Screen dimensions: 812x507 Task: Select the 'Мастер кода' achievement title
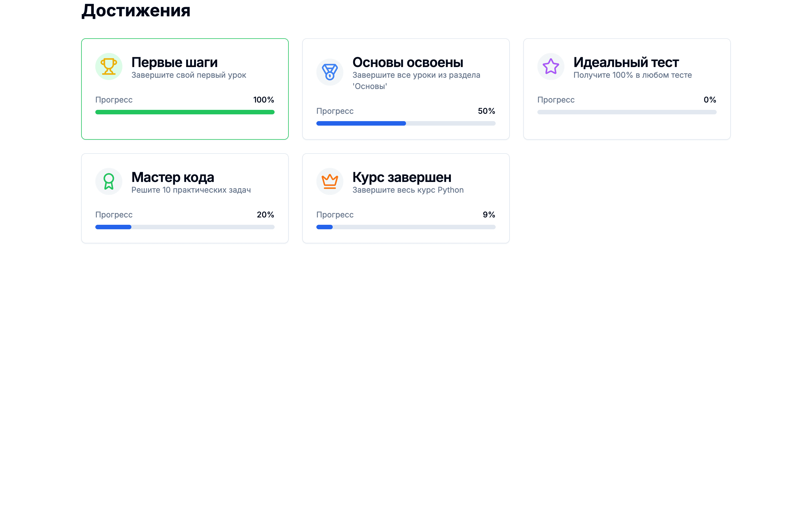(x=173, y=177)
